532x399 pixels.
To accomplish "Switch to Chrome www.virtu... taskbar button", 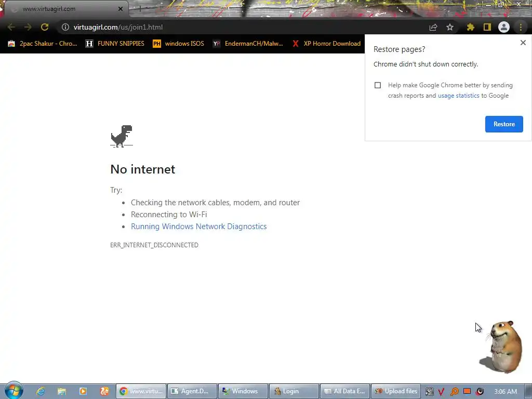I will coord(141,391).
